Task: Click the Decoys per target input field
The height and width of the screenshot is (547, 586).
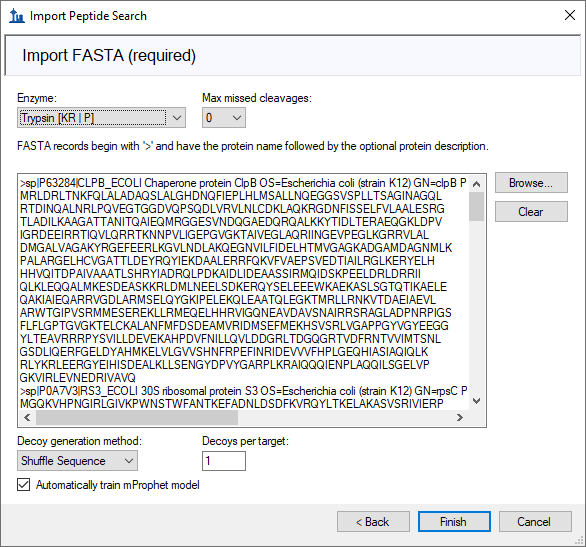Action: coord(223,461)
